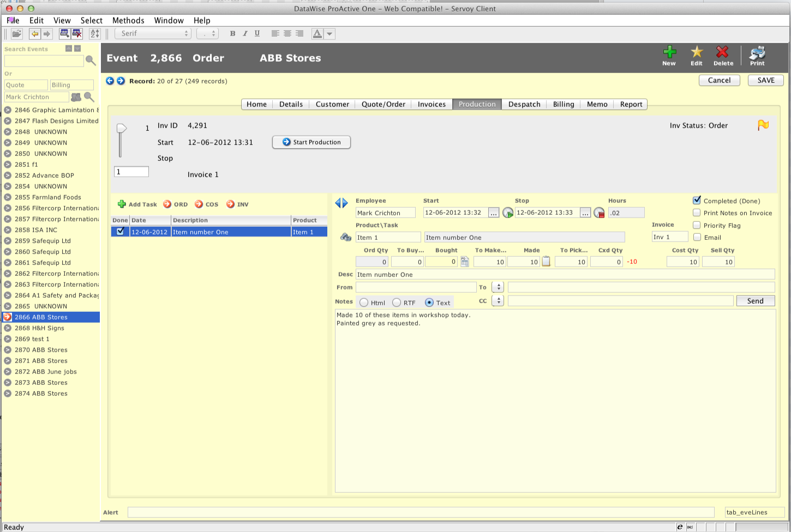Enable the Email checkbox

click(697, 237)
